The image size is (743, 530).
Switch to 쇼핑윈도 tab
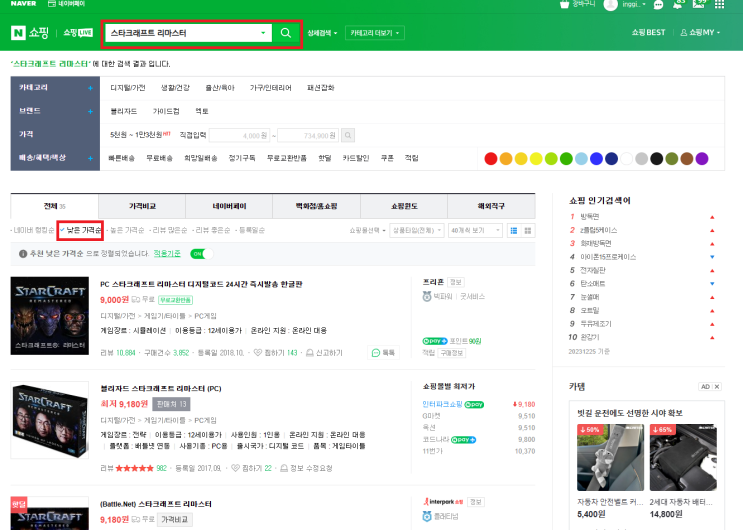[404, 206]
